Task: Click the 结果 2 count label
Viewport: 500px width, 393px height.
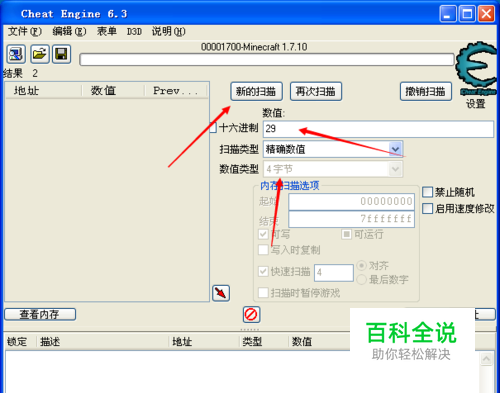Action: (x=21, y=73)
